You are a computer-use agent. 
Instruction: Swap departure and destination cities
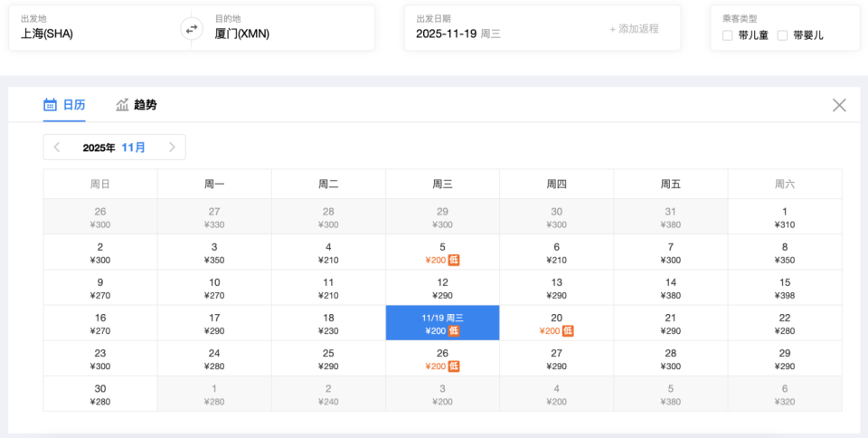click(x=191, y=29)
